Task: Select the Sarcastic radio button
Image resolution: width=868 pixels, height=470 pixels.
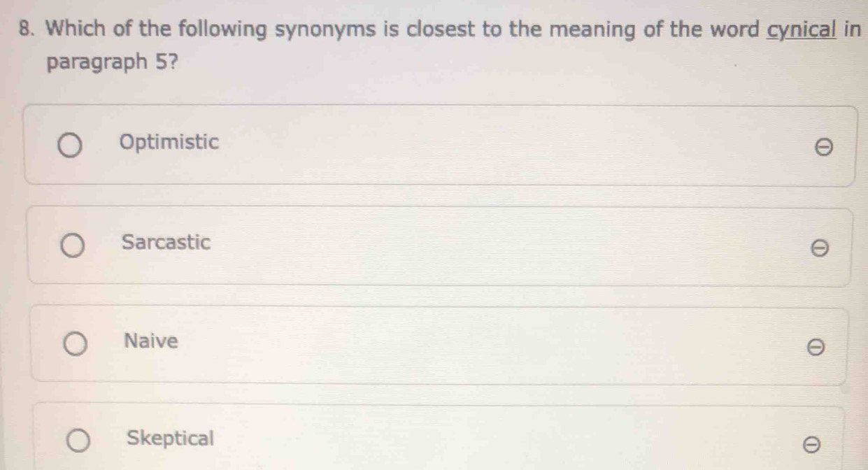Action: [x=72, y=246]
